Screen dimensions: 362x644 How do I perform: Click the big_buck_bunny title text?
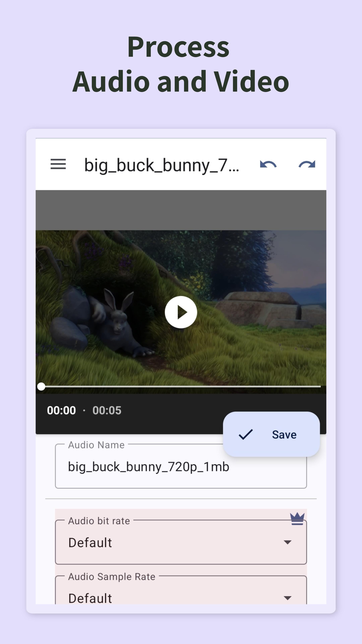coord(162,166)
